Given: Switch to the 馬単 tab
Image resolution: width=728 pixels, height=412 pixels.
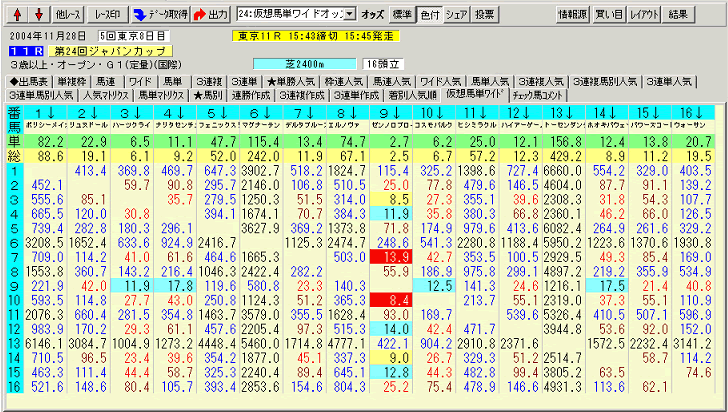Looking at the screenshot, I should pyautogui.click(x=174, y=82).
